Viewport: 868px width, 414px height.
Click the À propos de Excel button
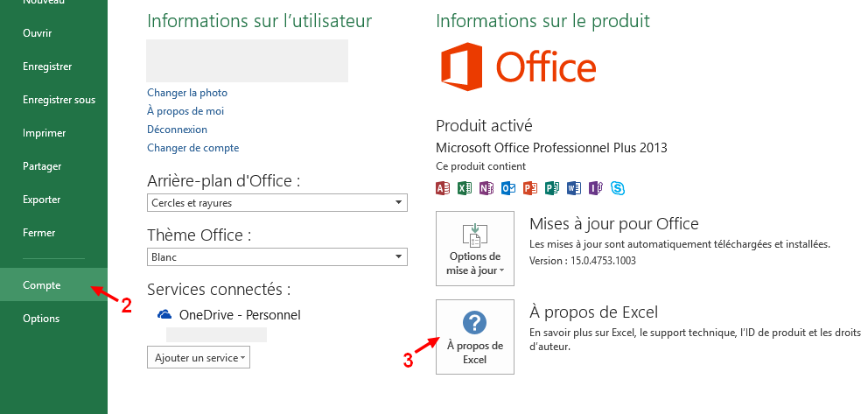[475, 336]
